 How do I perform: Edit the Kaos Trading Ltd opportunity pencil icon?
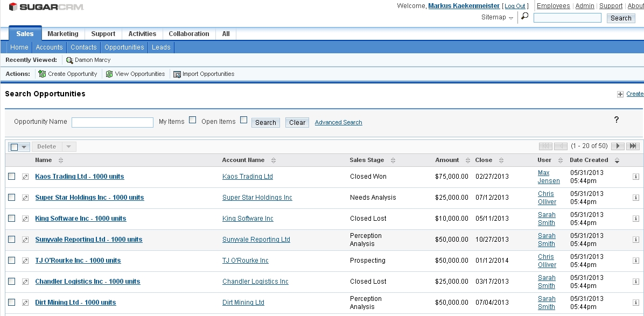(x=25, y=177)
